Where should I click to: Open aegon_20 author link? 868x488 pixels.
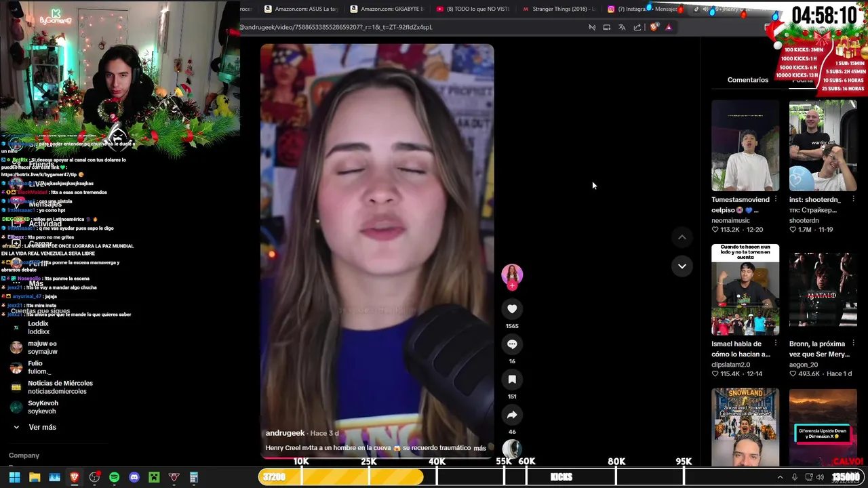coord(804,365)
